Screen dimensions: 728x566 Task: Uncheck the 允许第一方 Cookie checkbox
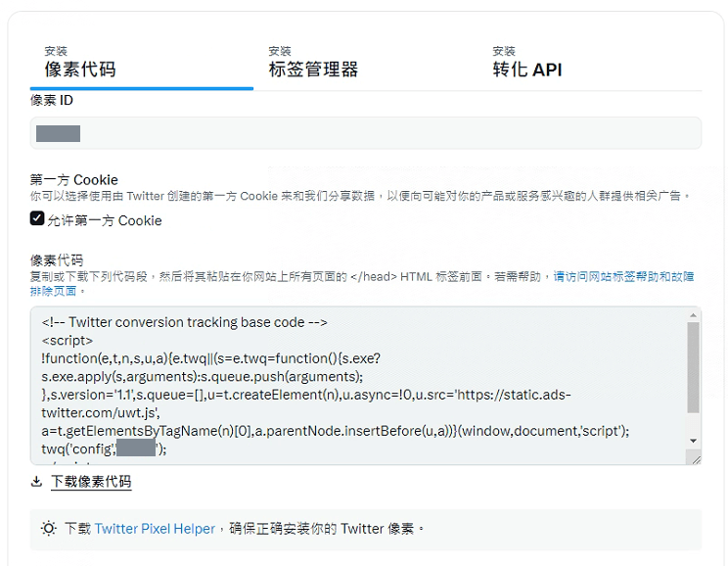pos(37,218)
